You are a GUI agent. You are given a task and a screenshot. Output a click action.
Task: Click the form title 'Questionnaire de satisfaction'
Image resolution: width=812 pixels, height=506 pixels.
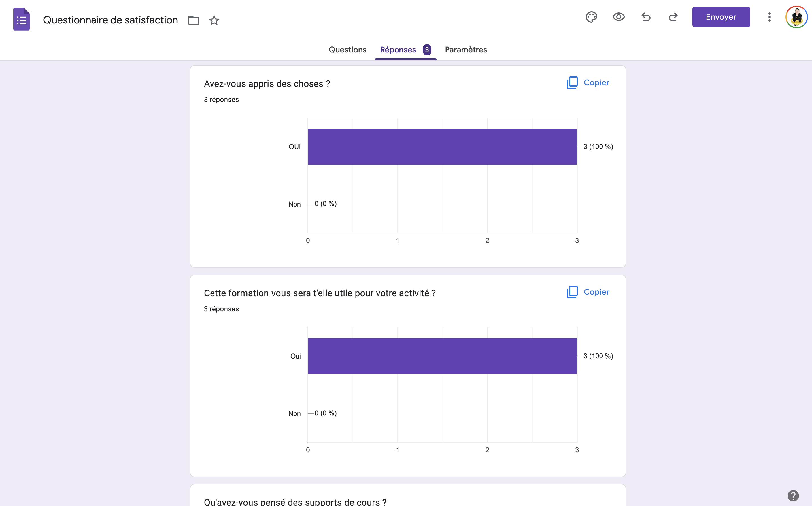pos(110,20)
